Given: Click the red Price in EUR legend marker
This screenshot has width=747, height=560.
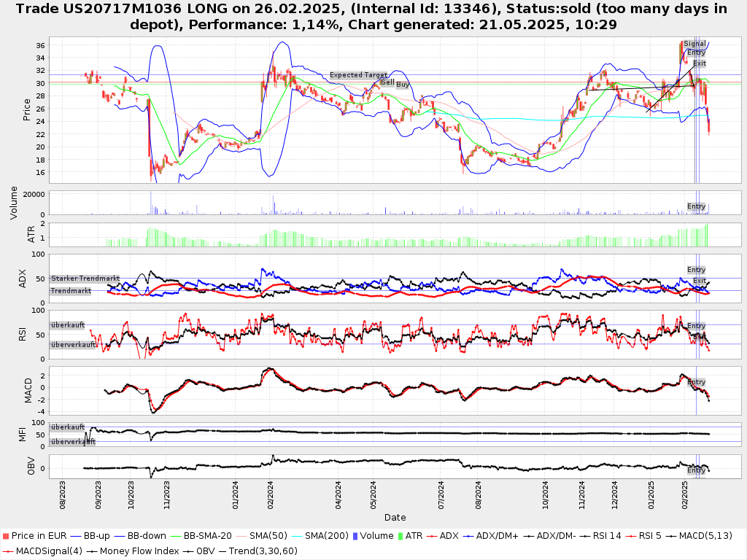Looking at the screenshot, I should tap(6, 536).
